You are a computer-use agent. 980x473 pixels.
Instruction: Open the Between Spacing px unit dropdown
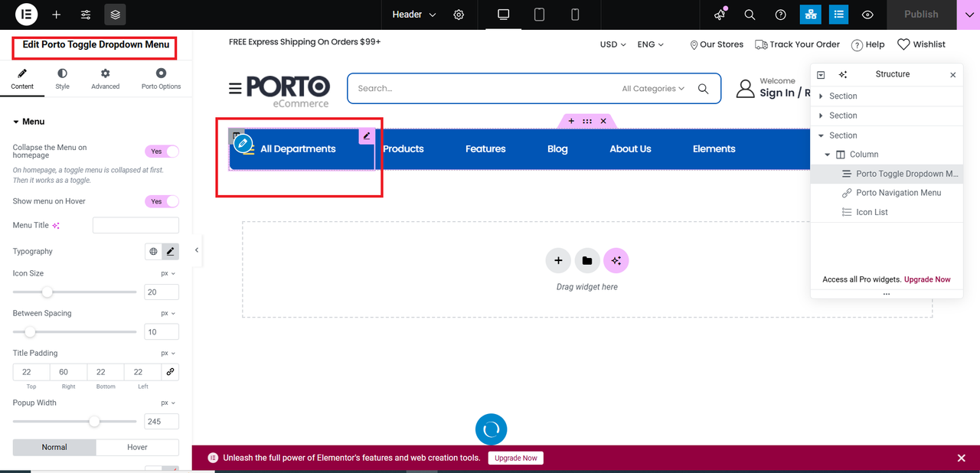point(168,313)
